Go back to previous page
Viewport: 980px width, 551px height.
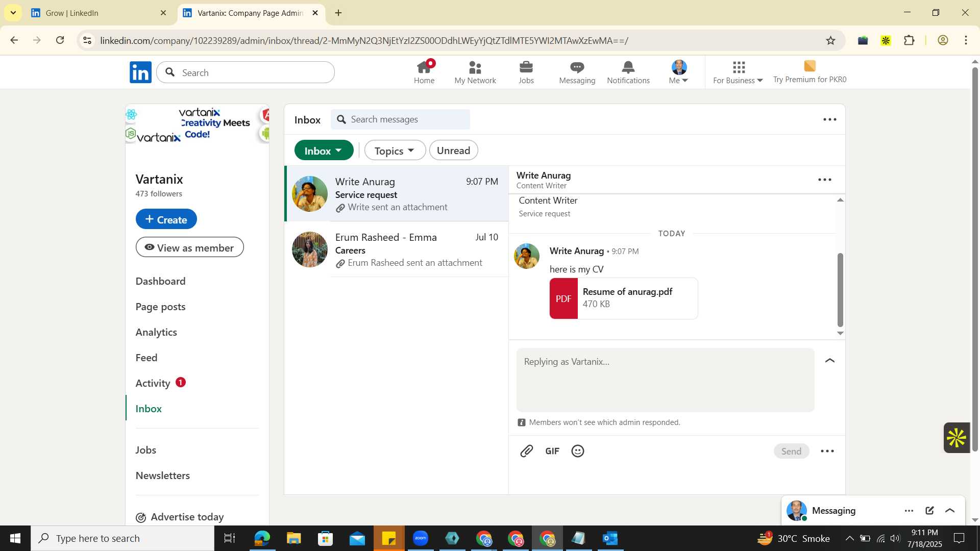point(14,40)
